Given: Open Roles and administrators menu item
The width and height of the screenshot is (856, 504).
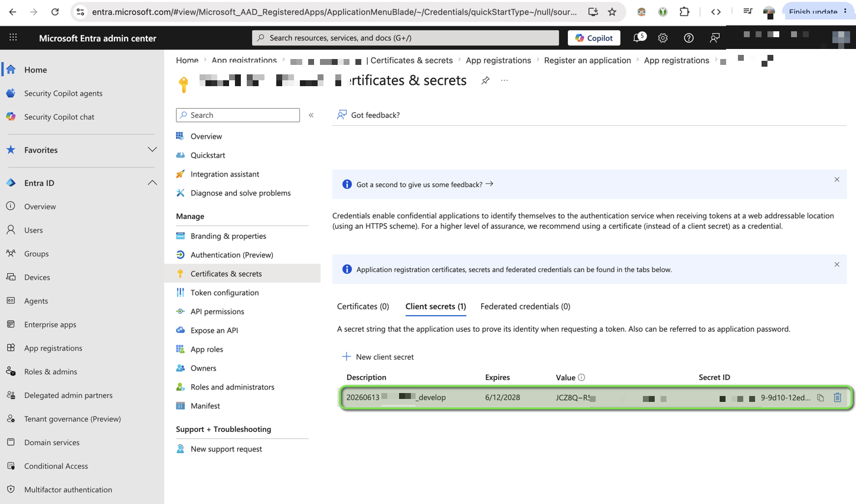Looking at the screenshot, I should 233,387.
